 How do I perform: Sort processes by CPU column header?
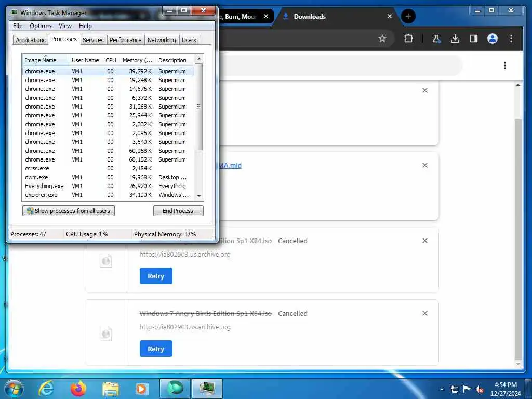pos(111,60)
